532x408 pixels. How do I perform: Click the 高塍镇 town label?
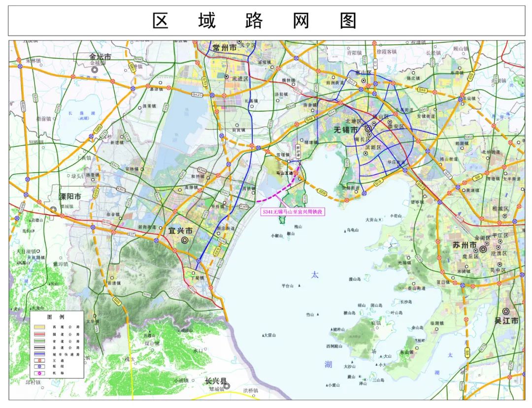(191, 187)
